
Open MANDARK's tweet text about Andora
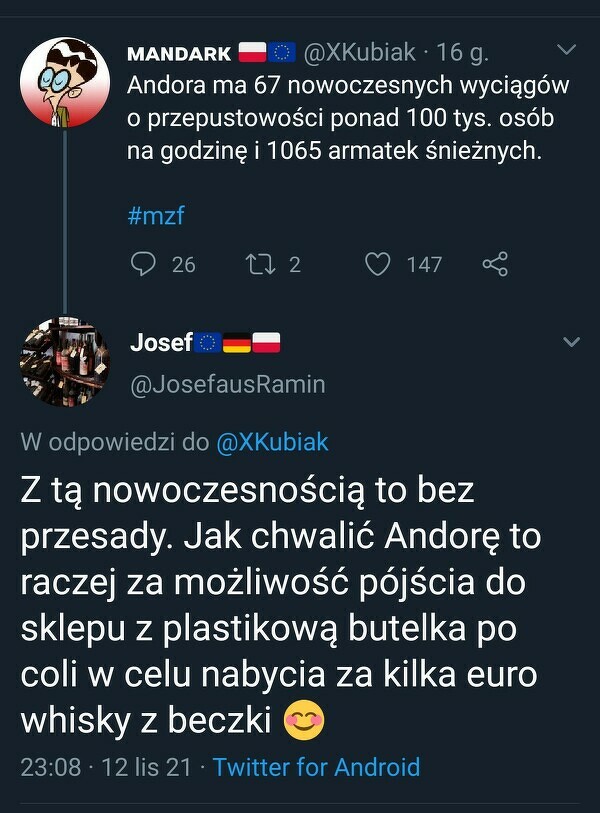(347, 119)
